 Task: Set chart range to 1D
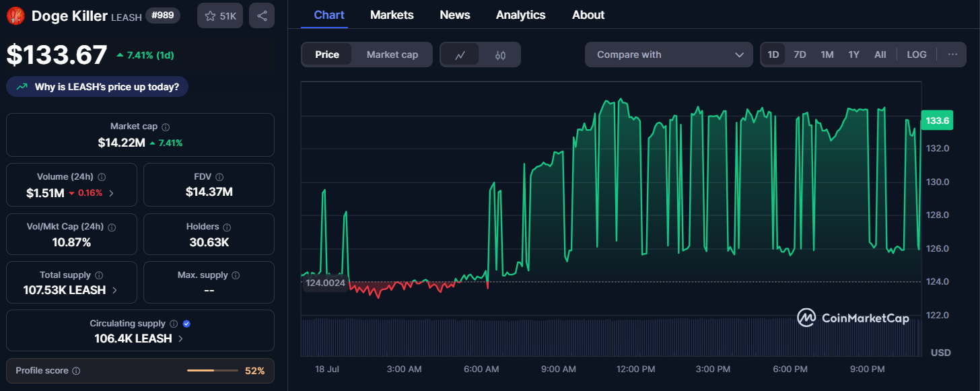773,55
